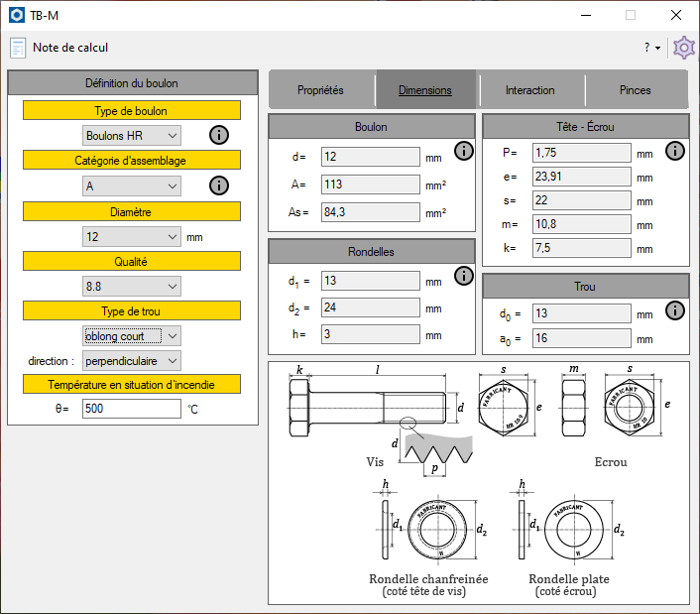700x614 pixels.
Task: Switch to the Interaction tab
Action: click(529, 90)
